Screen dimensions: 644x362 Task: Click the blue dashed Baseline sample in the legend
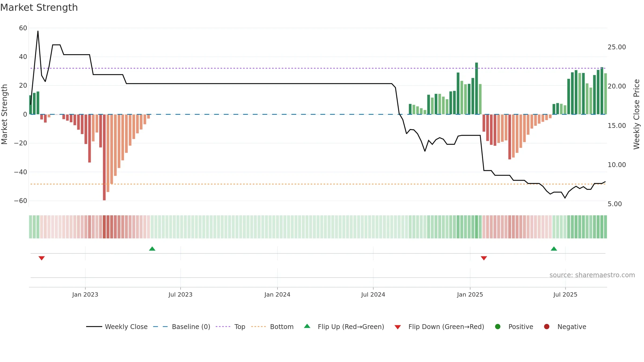click(160, 327)
